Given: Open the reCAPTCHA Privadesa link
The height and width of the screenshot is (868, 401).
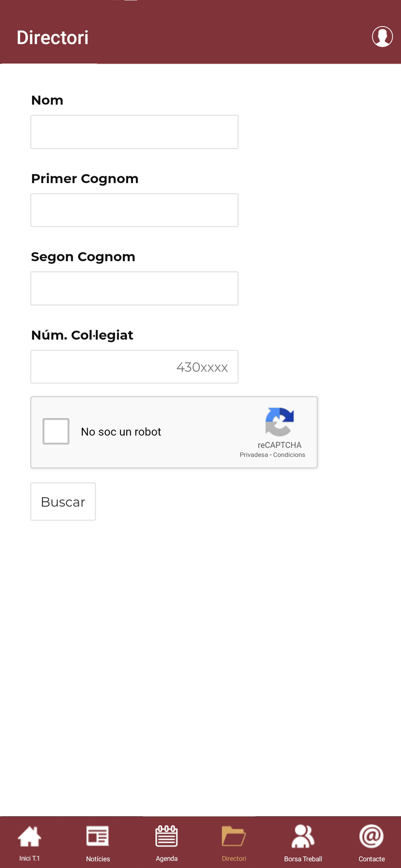Looking at the screenshot, I should (254, 455).
